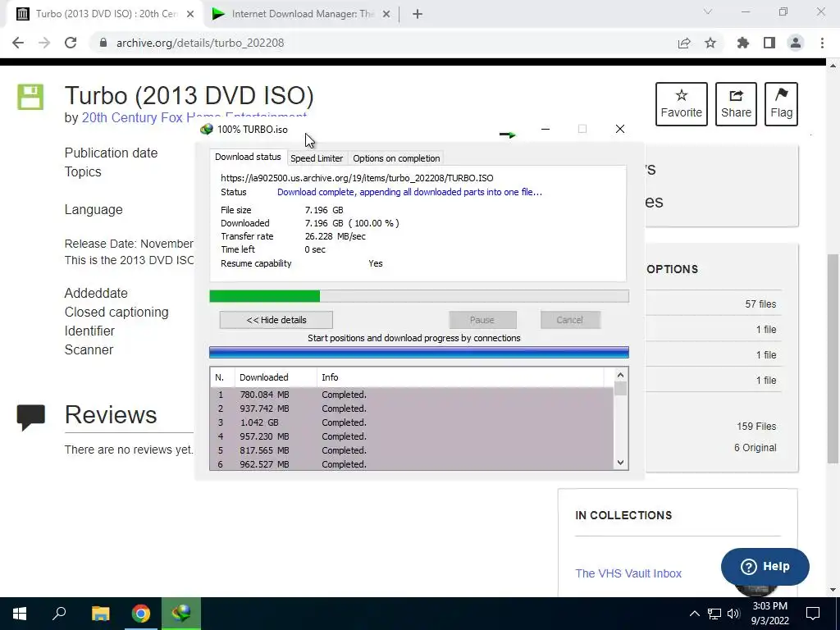Select connection row 6 with 962.527 MB
The image size is (840, 630).
(412, 464)
